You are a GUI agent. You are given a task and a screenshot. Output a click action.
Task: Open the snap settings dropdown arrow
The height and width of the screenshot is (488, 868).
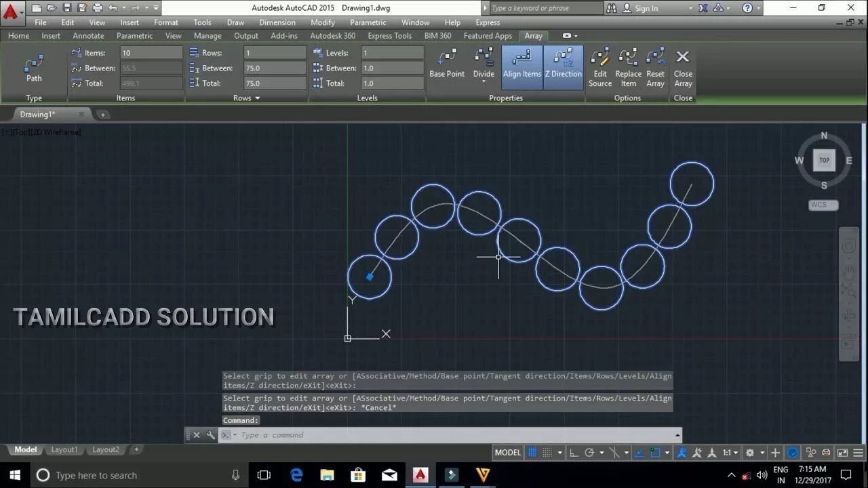tap(559, 453)
